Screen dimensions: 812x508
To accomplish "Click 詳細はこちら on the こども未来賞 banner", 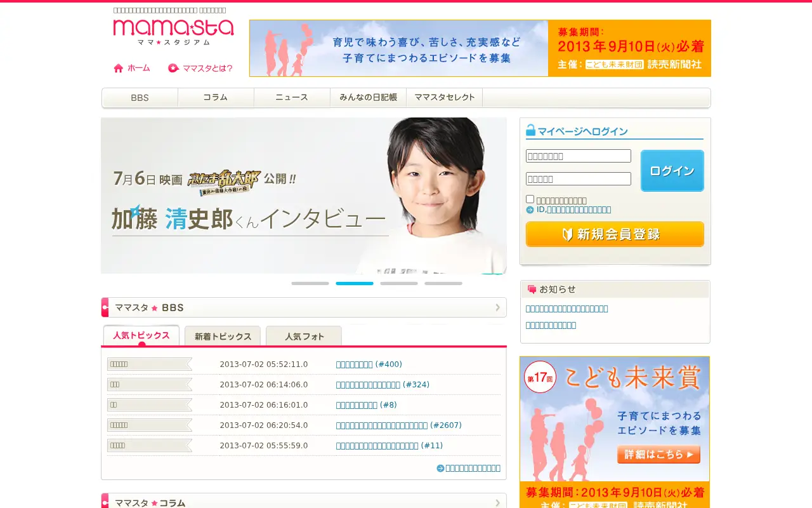I will pyautogui.click(x=658, y=454).
